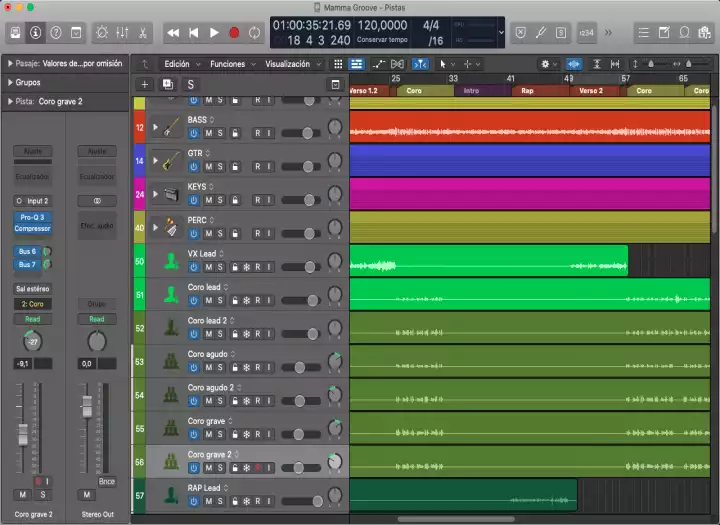
Task: Switch to list view icon
Action: pyautogui.click(x=356, y=64)
